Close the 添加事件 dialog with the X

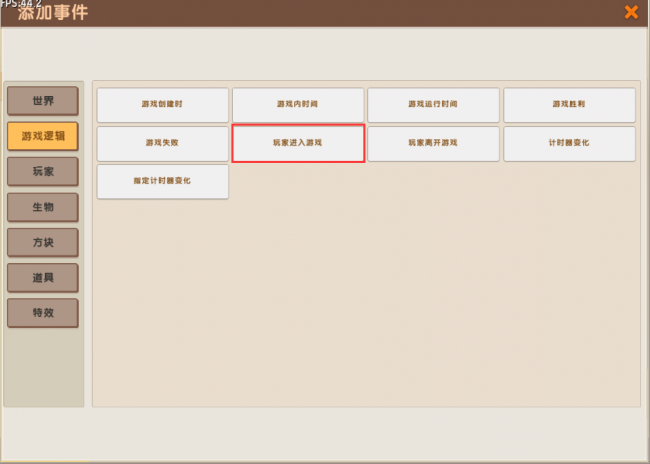[631, 12]
